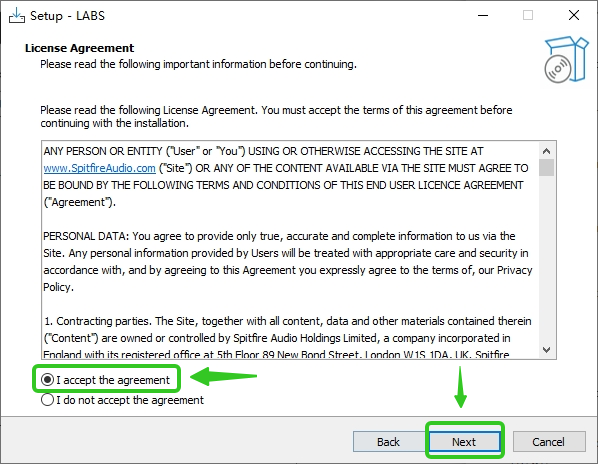
Task: Click the Next button
Action: pos(464,442)
